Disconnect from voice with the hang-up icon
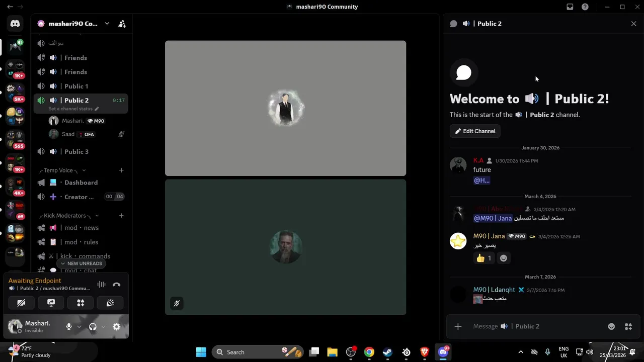 coord(117,284)
